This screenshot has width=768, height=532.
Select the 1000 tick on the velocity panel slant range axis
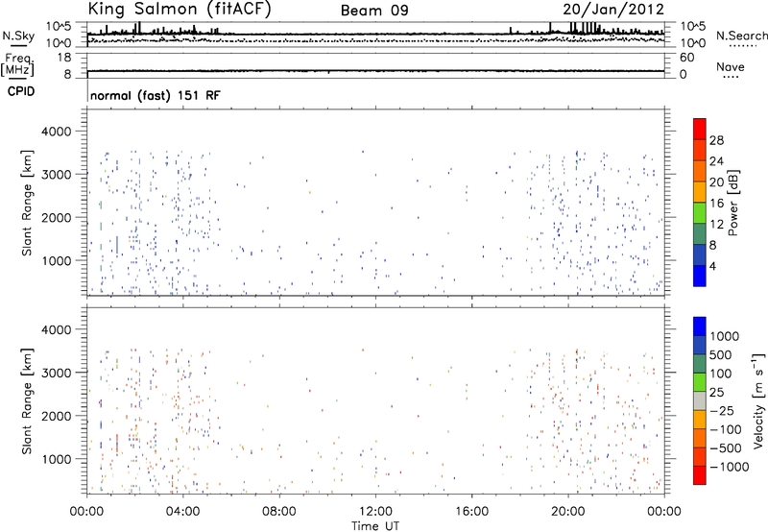[x=56, y=459]
